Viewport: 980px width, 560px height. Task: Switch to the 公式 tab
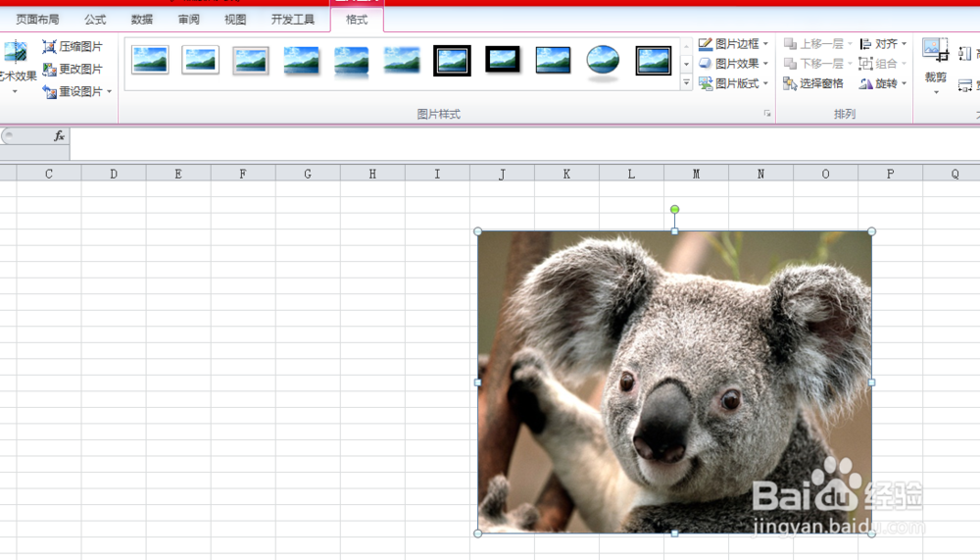[x=95, y=20]
